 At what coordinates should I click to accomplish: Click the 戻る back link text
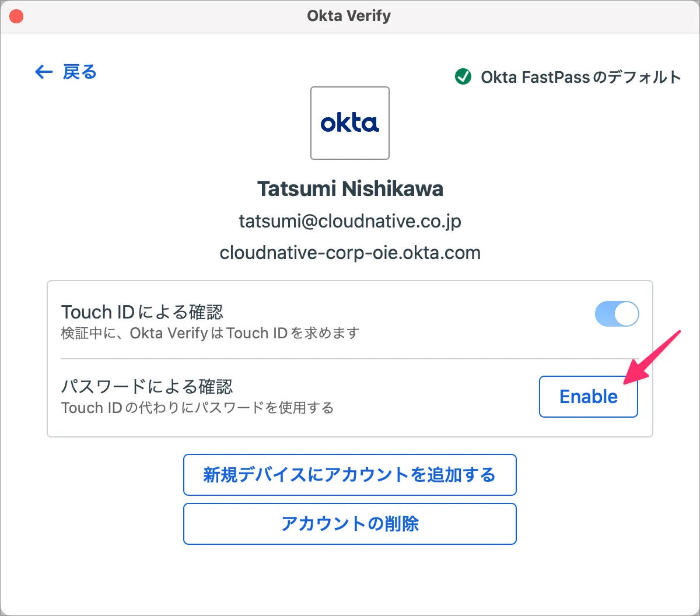pyautogui.click(x=79, y=72)
